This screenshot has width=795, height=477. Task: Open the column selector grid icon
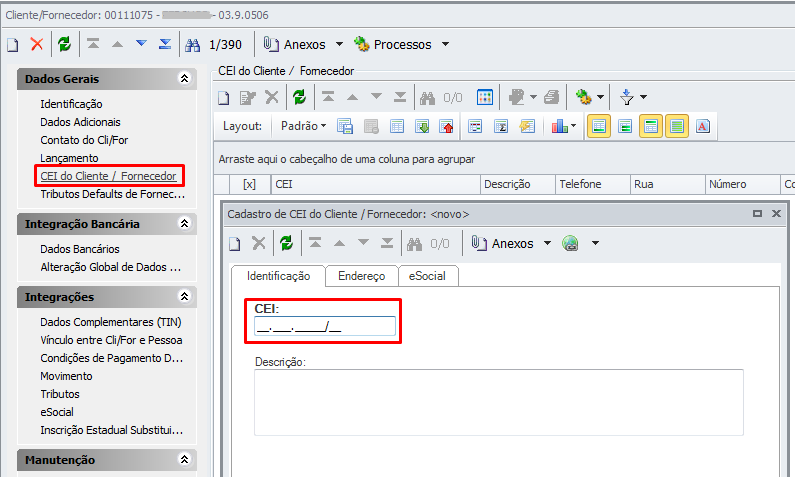485,97
